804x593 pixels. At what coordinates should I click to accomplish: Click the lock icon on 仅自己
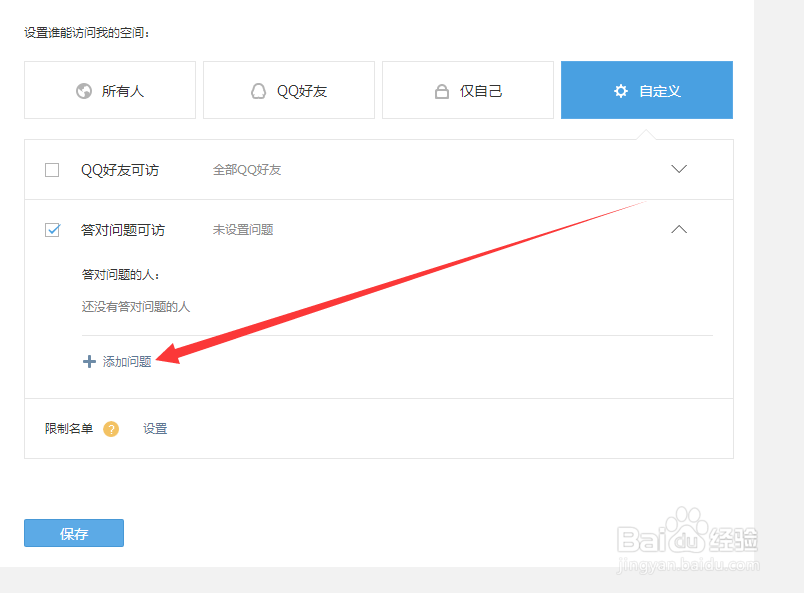(441, 91)
